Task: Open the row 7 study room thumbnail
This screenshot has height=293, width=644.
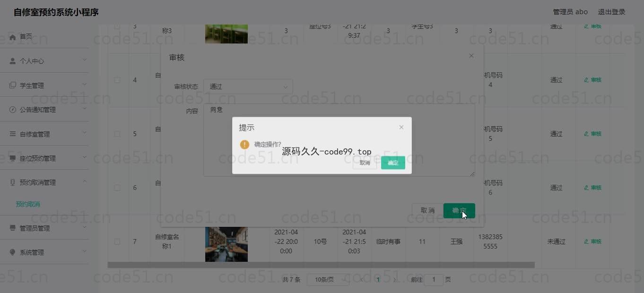Action: click(x=226, y=244)
